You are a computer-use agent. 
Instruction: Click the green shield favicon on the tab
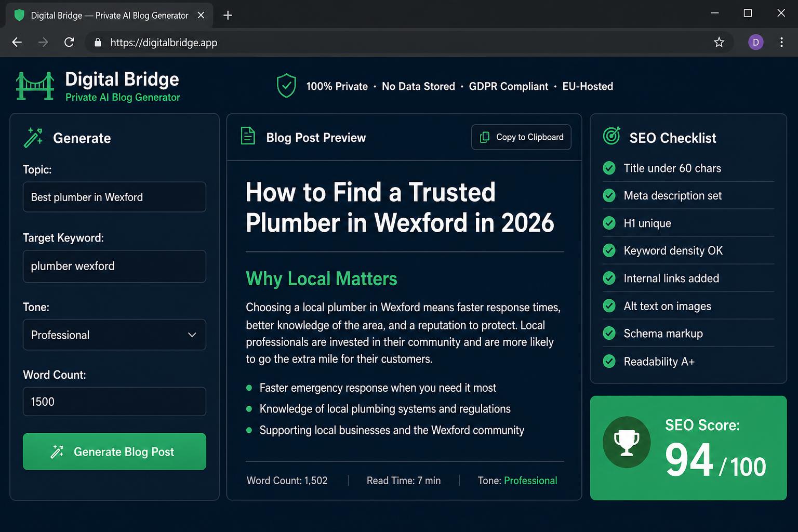19,15
